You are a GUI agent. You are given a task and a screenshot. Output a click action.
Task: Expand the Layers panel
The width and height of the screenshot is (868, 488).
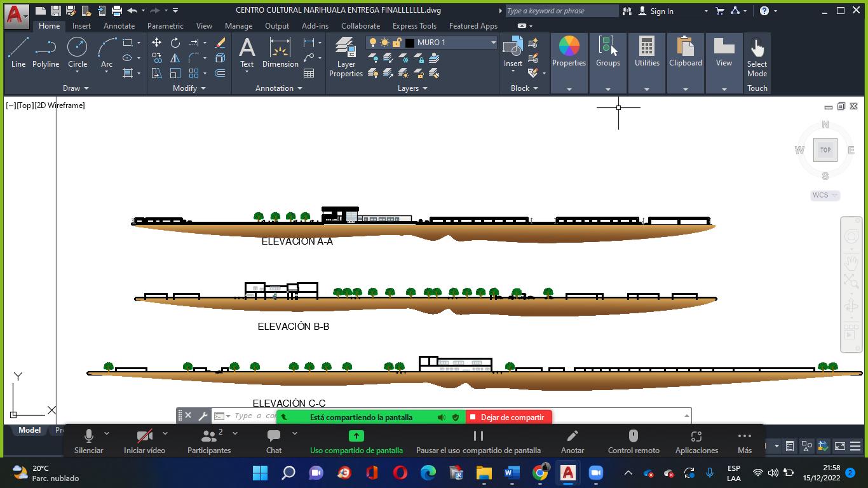coord(412,88)
